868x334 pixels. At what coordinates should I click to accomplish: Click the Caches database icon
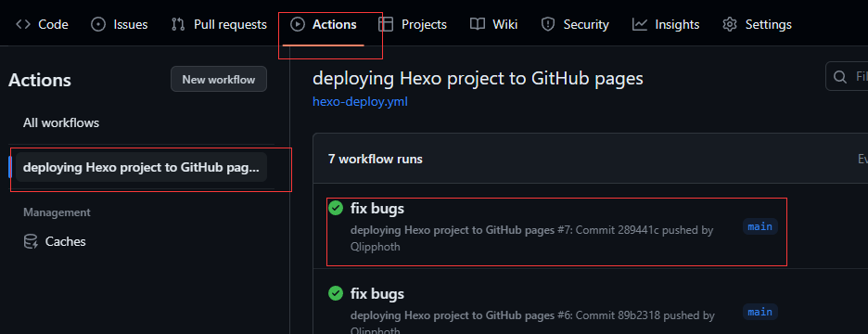point(31,241)
